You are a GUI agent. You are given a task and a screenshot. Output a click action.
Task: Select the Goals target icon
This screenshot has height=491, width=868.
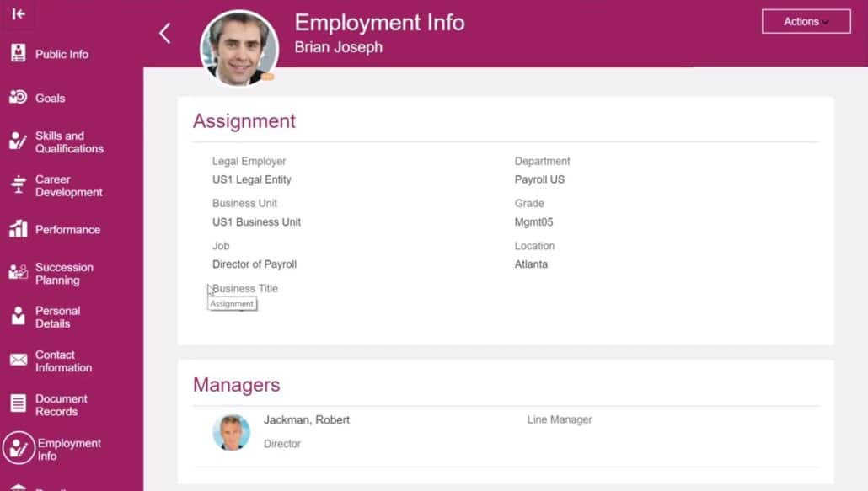[x=17, y=98]
